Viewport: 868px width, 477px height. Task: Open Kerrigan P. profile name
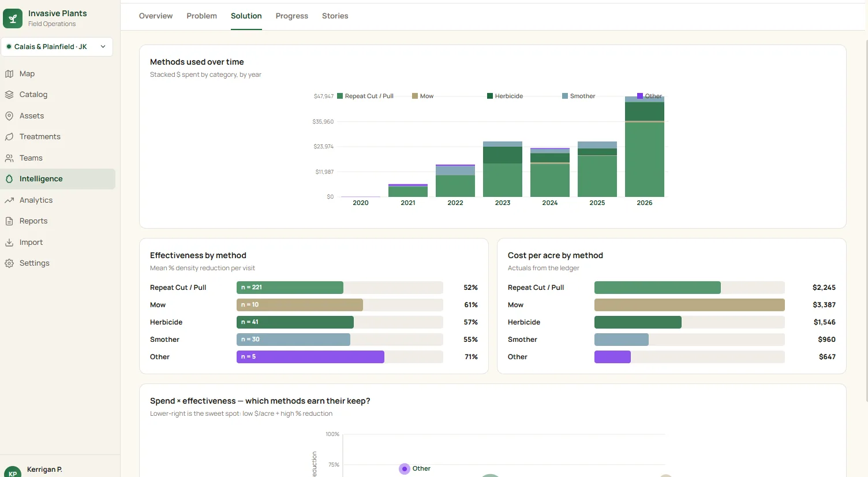44,469
